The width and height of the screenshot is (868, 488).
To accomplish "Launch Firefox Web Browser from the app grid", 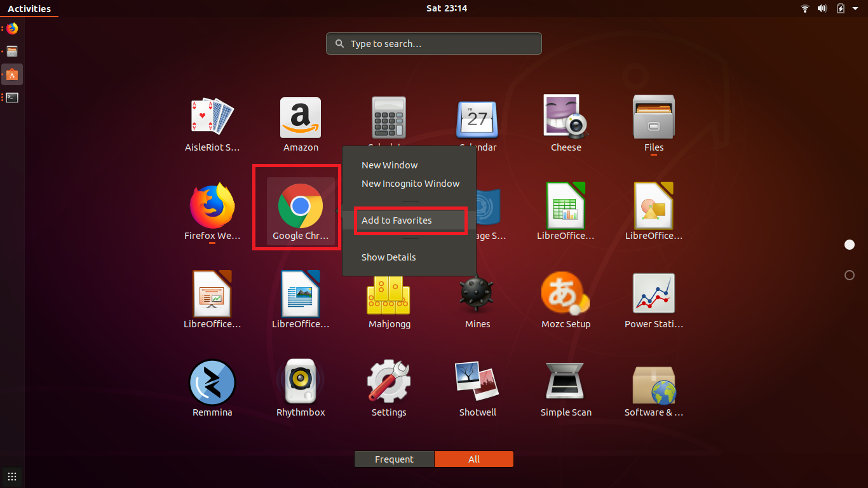I will click(212, 206).
